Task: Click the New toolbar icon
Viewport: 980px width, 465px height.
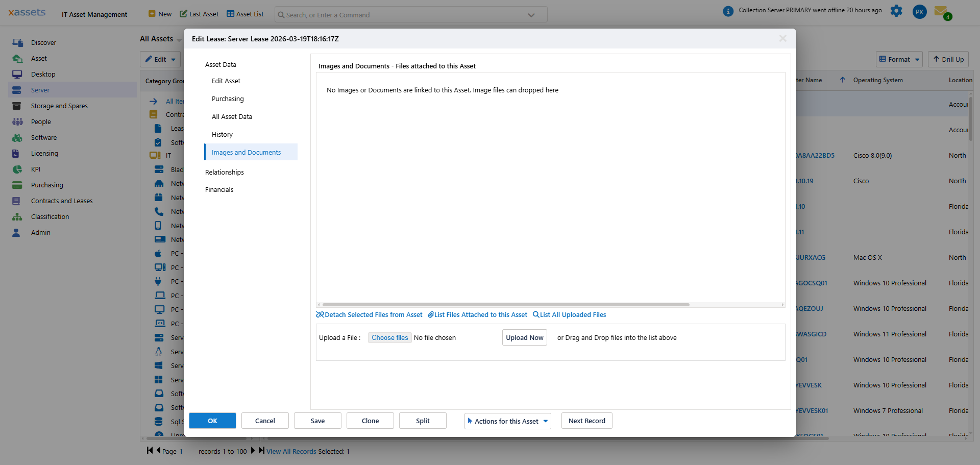Action: coord(160,14)
